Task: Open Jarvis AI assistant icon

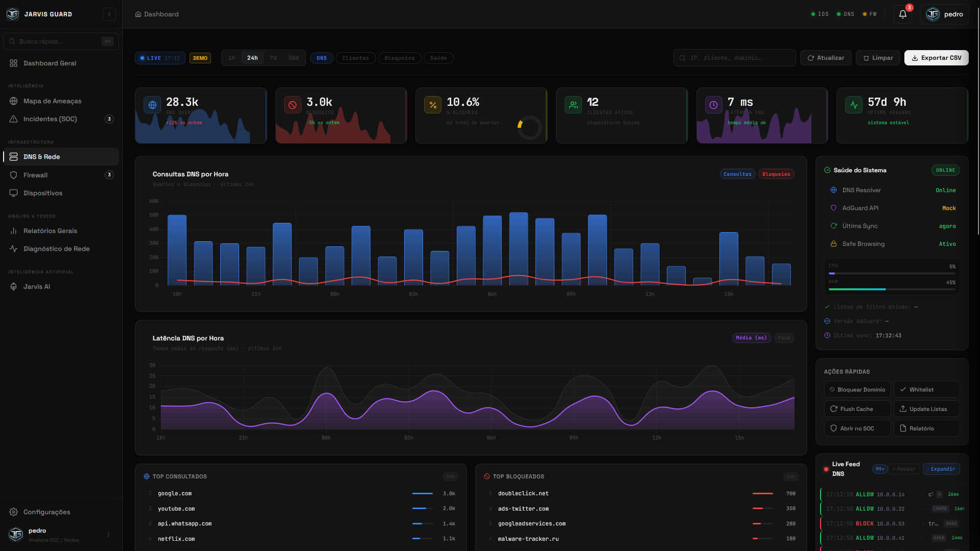Action: pyautogui.click(x=14, y=287)
